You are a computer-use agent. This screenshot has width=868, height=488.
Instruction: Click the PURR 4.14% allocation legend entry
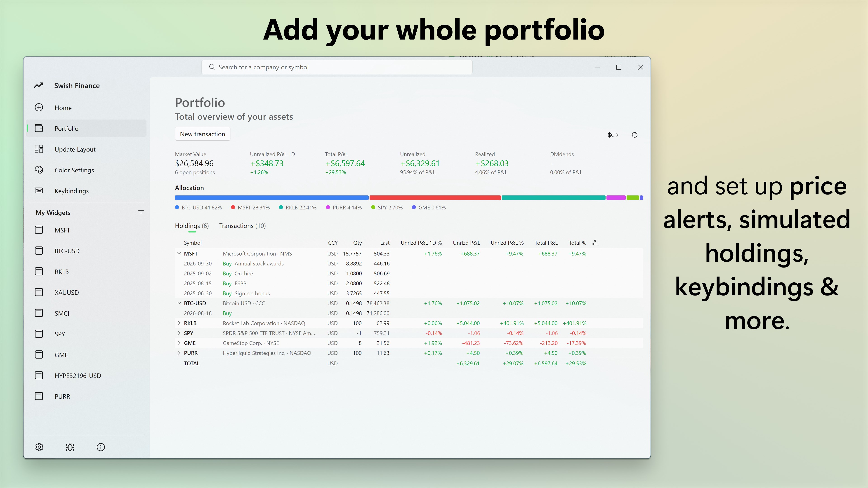click(x=344, y=207)
